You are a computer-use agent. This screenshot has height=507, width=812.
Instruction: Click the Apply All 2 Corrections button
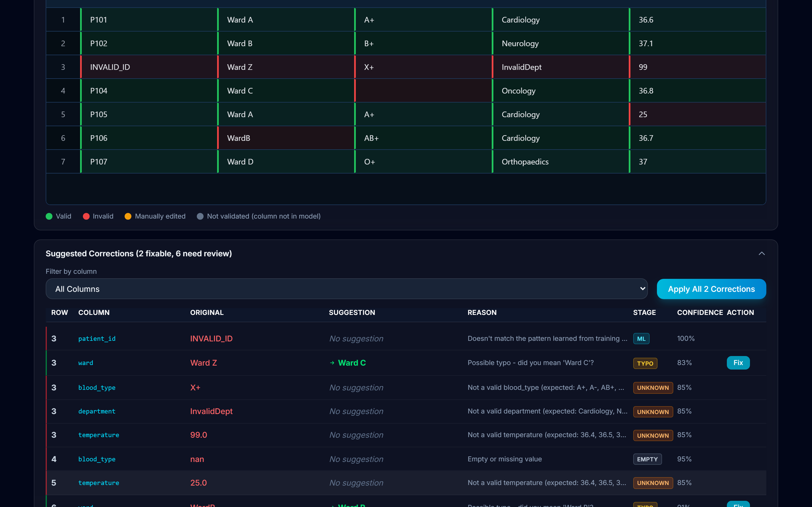click(711, 289)
